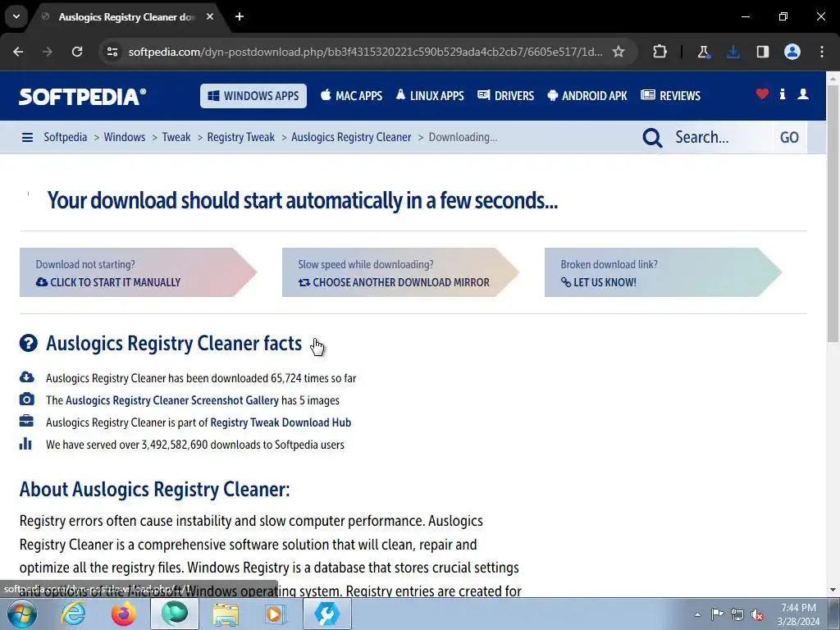Select the Auslogics Registry Cleaner browser tab
Screen dimensions: 840x630
tap(127, 17)
